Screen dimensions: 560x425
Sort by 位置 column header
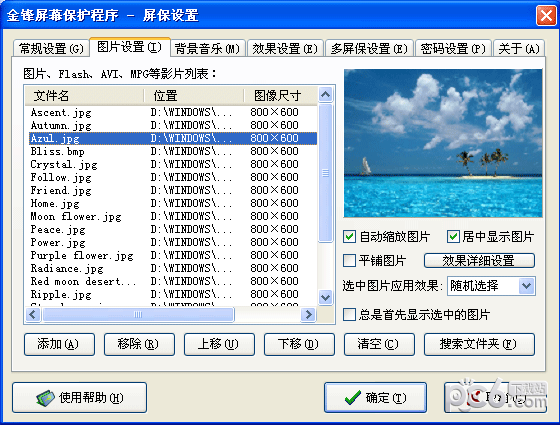click(x=194, y=96)
